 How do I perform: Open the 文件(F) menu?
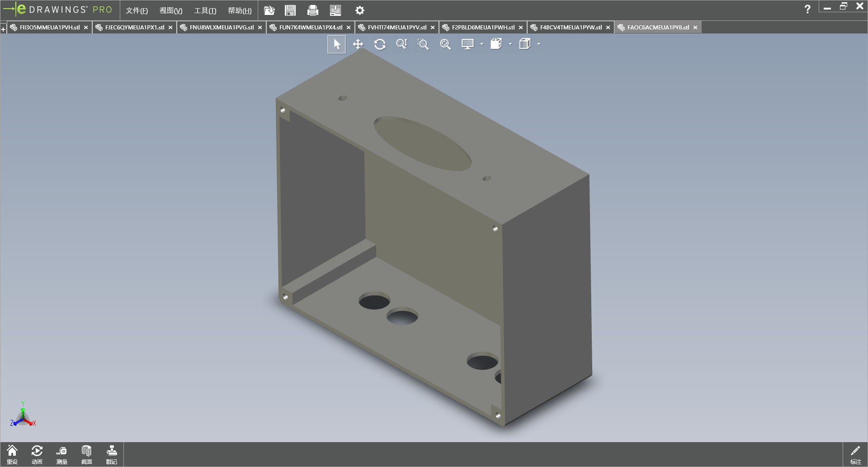[x=137, y=10]
